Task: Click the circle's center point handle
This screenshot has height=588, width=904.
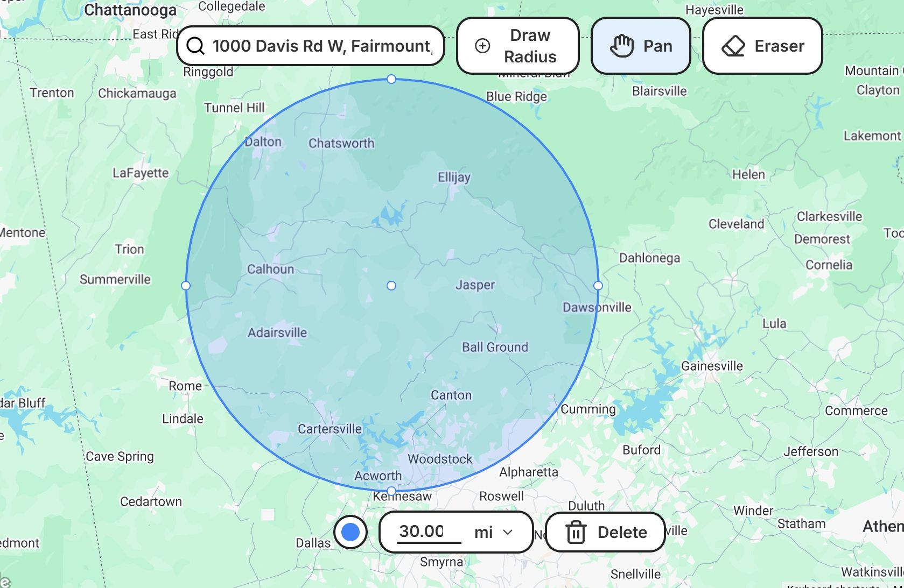Action: (x=391, y=286)
